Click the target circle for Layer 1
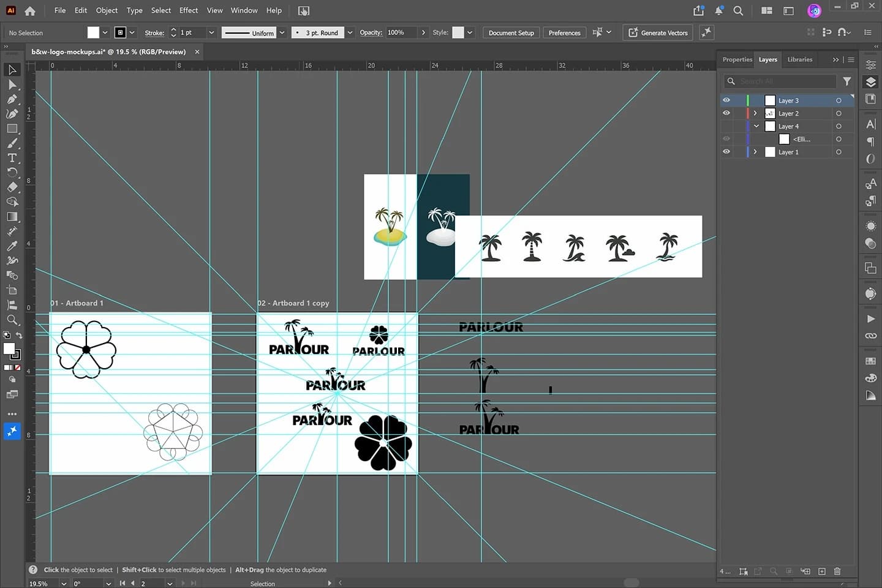Viewport: 882px width, 588px height. pos(839,152)
